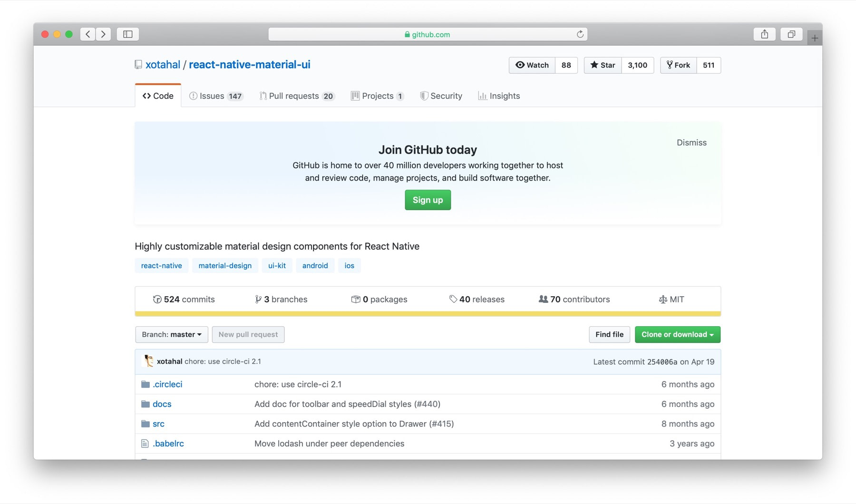Click the commits history clock icon
This screenshot has width=856, height=504.
157,299
